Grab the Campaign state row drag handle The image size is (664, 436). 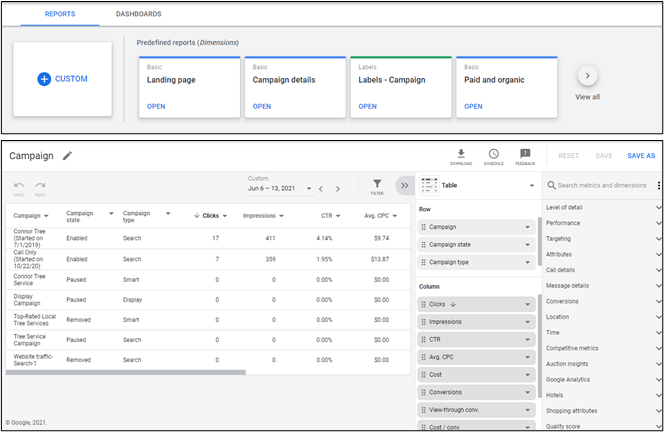[423, 245]
